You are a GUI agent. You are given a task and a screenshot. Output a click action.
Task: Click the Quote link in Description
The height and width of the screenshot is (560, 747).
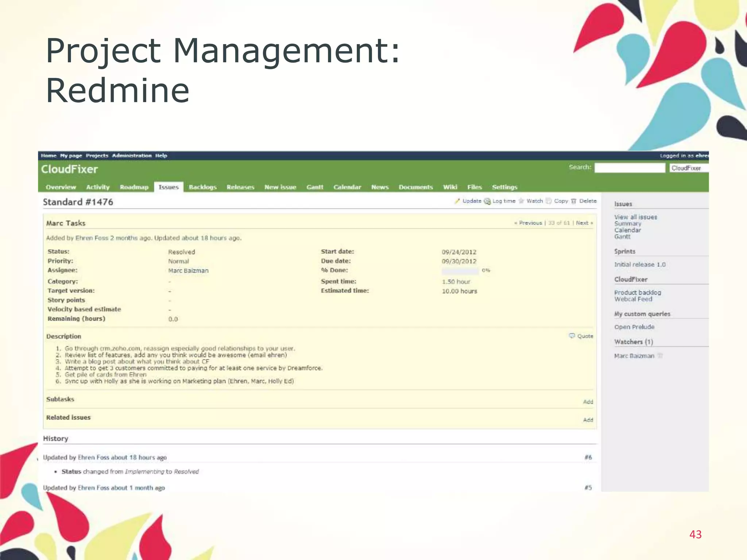coord(585,336)
